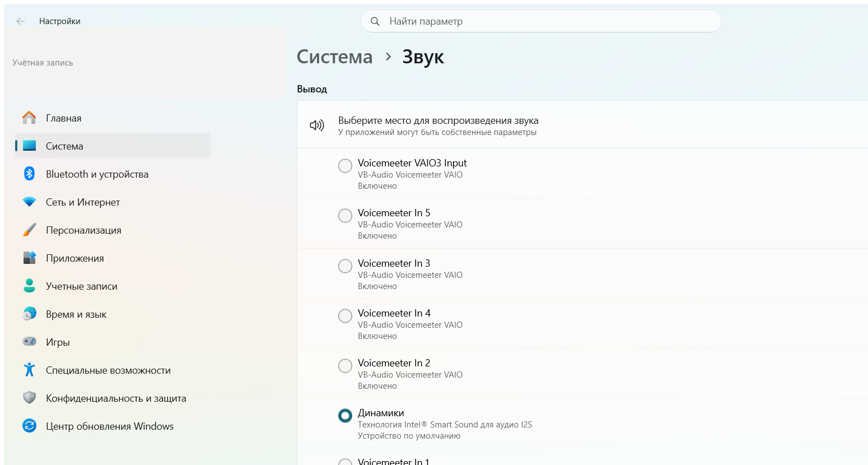The height and width of the screenshot is (465, 868).
Task: Open Специальные возможности section
Action: click(x=113, y=370)
